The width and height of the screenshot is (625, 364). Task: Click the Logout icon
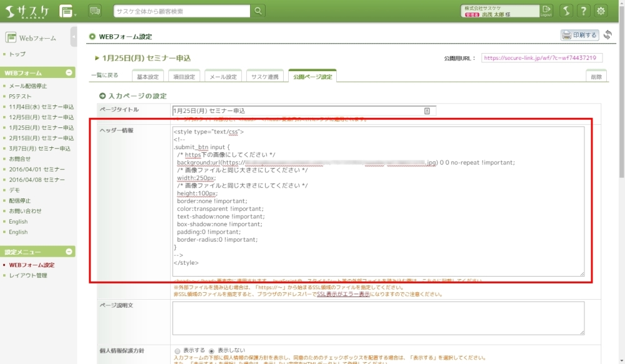(547, 11)
